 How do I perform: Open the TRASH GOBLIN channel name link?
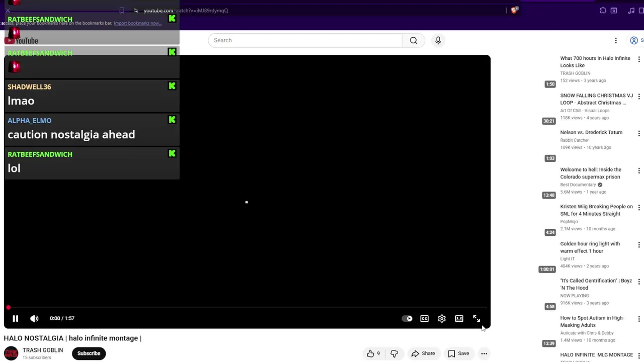[x=43, y=350]
